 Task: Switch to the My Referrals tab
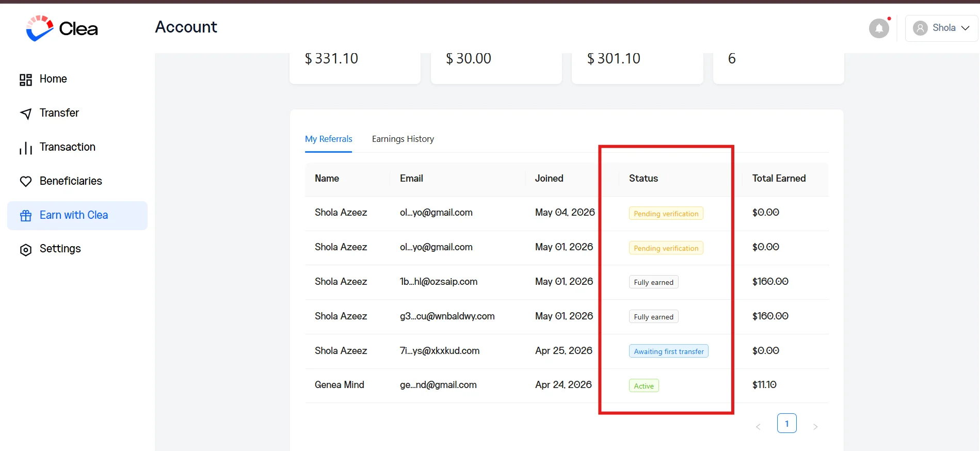329,139
